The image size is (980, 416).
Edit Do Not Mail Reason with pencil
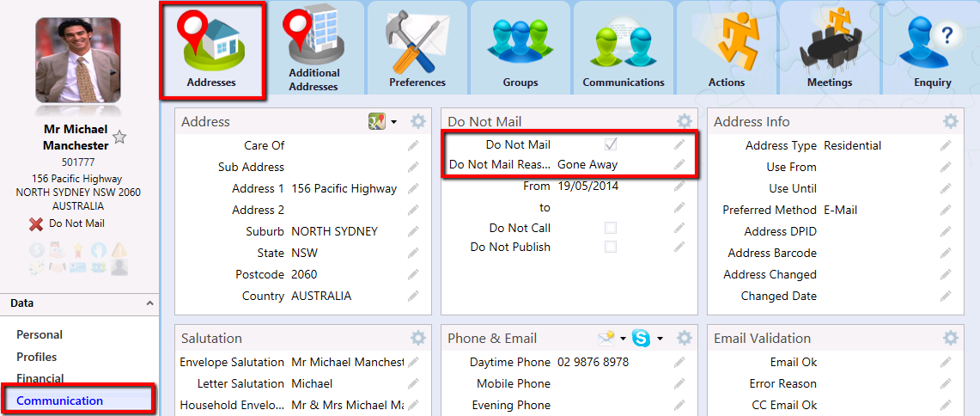point(679,164)
